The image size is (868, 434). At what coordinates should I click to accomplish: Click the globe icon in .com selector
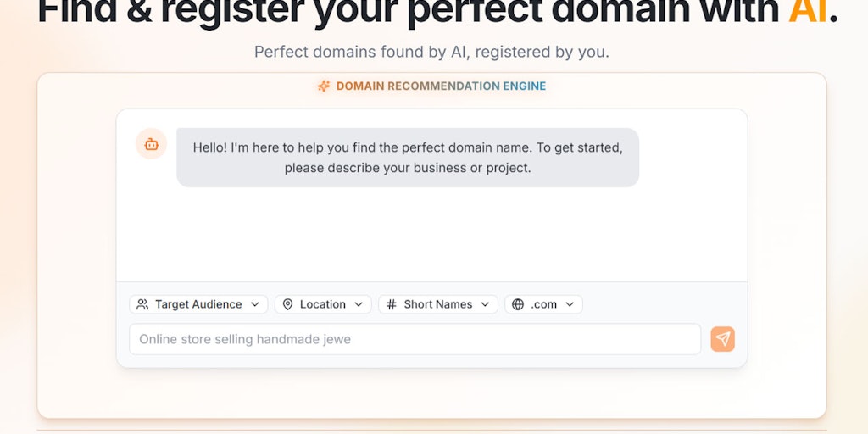(x=518, y=304)
